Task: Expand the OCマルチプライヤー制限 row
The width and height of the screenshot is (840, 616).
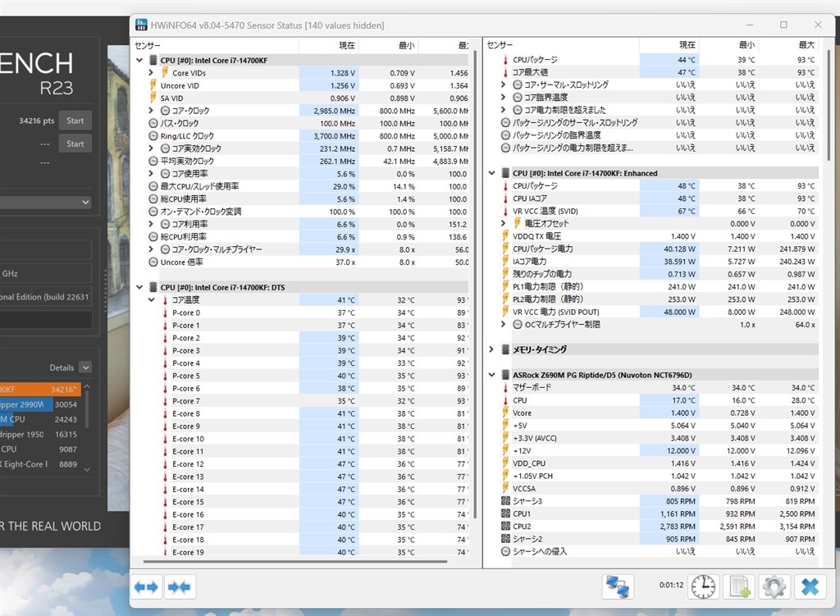Action: (x=503, y=324)
